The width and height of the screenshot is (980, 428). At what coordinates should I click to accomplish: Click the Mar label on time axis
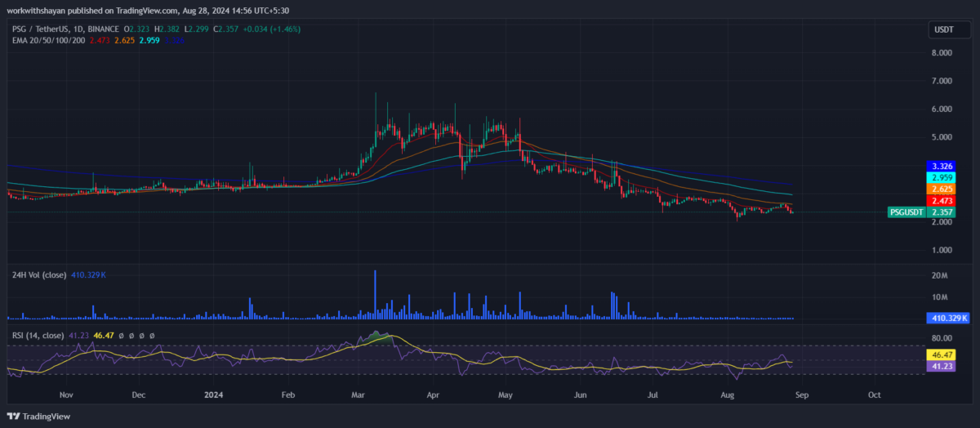pos(359,394)
